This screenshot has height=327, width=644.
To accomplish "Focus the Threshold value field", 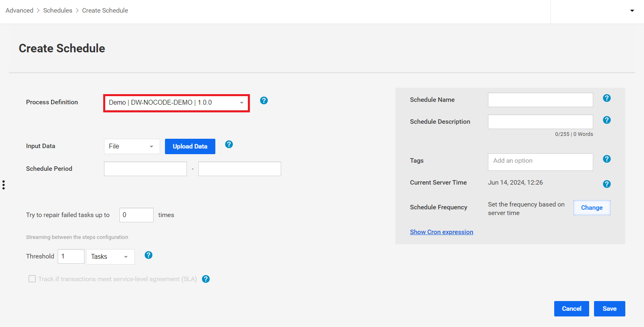I will click(71, 256).
